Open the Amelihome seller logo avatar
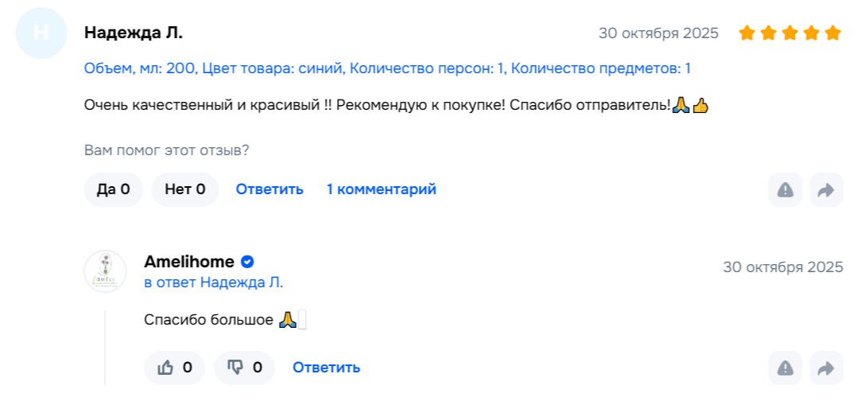868x409 pixels. pyautogui.click(x=105, y=271)
